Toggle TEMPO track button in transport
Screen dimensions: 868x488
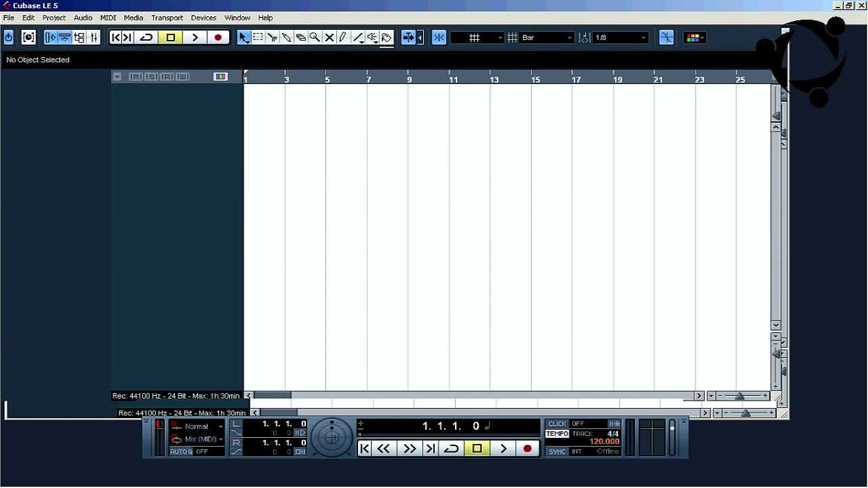(x=557, y=434)
